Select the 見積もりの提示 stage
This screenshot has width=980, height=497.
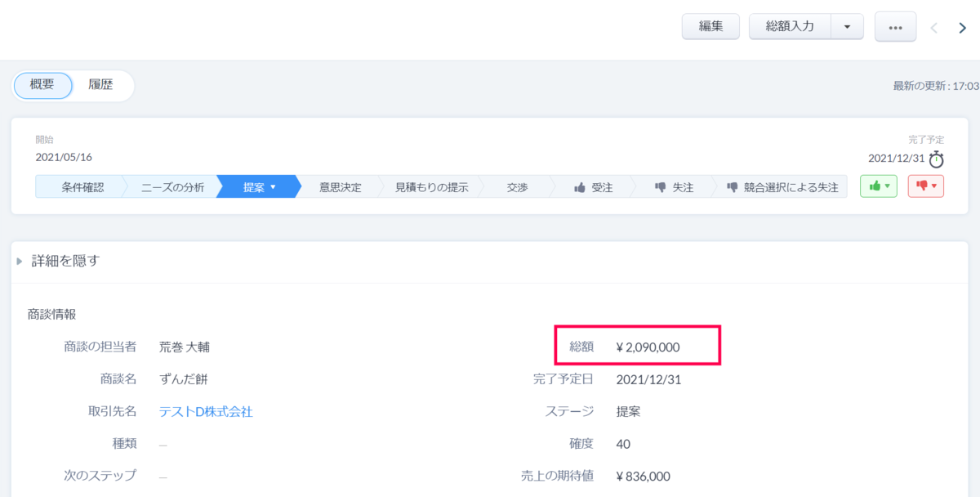pyautogui.click(x=431, y=187)
